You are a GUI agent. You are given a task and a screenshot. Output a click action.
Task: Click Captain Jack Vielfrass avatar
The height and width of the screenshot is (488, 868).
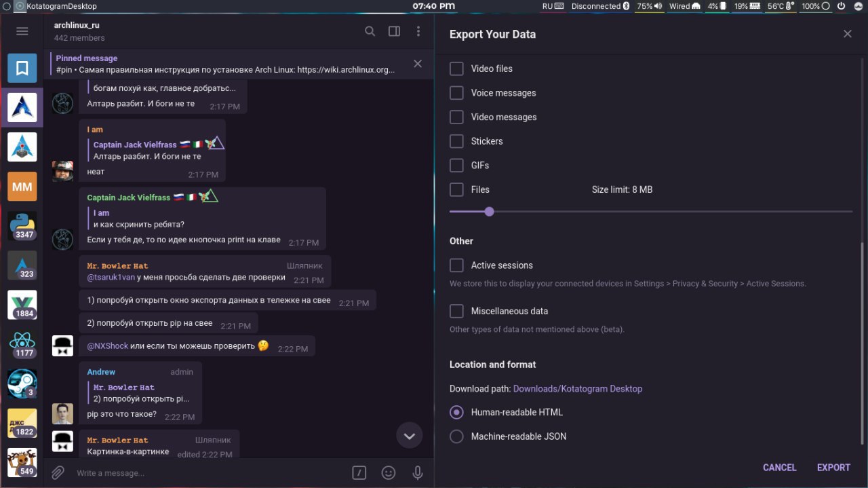pyautogui.click(x=62, y=239)
